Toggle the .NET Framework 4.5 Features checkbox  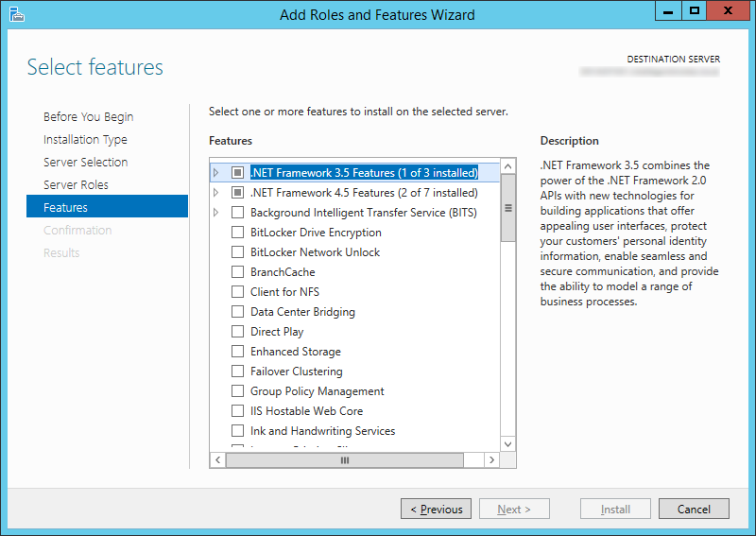point(237,192)
